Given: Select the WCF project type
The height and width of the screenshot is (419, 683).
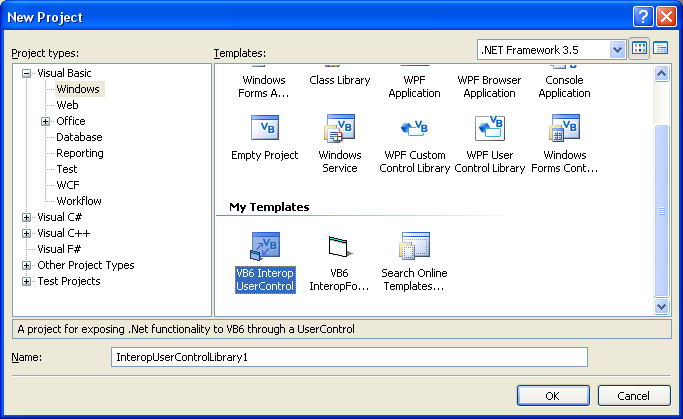Looking at the screenshot, I should 68,185.
